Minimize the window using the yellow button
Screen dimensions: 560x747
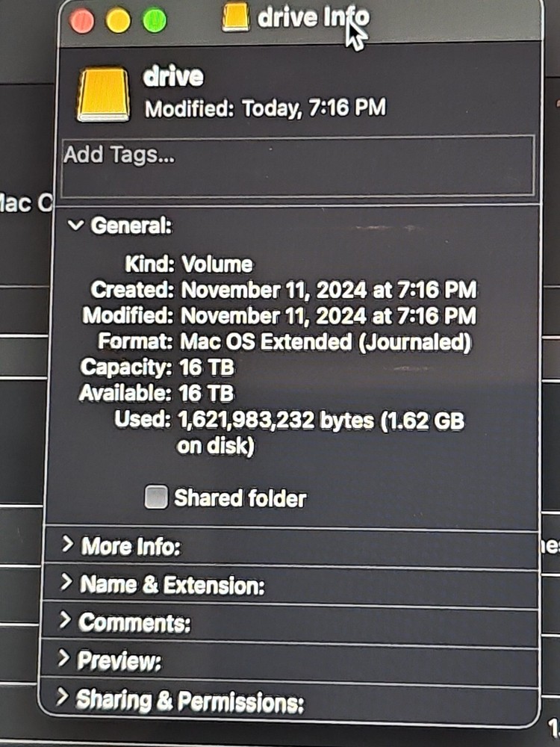118,21
